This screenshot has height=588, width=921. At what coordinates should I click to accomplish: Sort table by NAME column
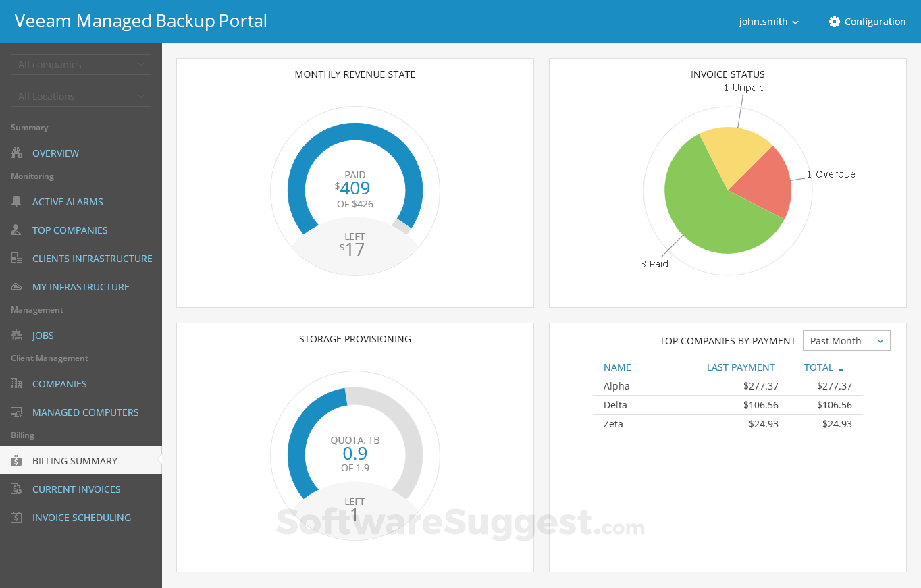click(x=617, y=368)
